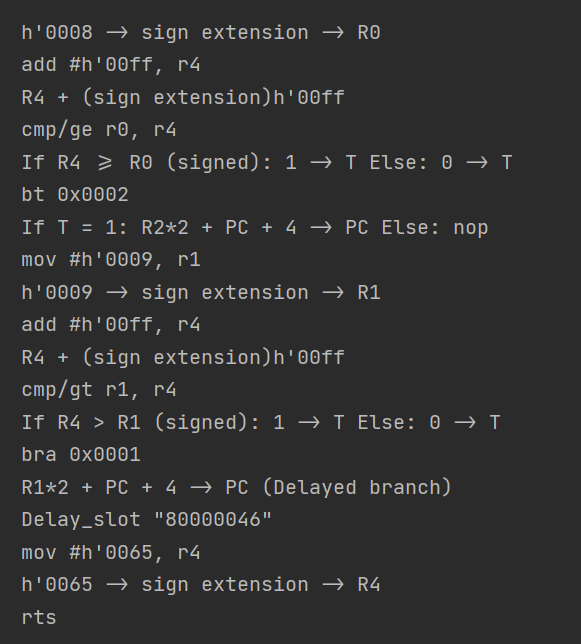Image resolution: width=581 pixels, height=644 pixels.
Task: Click the line starting "If R4 ⩾ R0 (signed)"
Action: (267, 163)
